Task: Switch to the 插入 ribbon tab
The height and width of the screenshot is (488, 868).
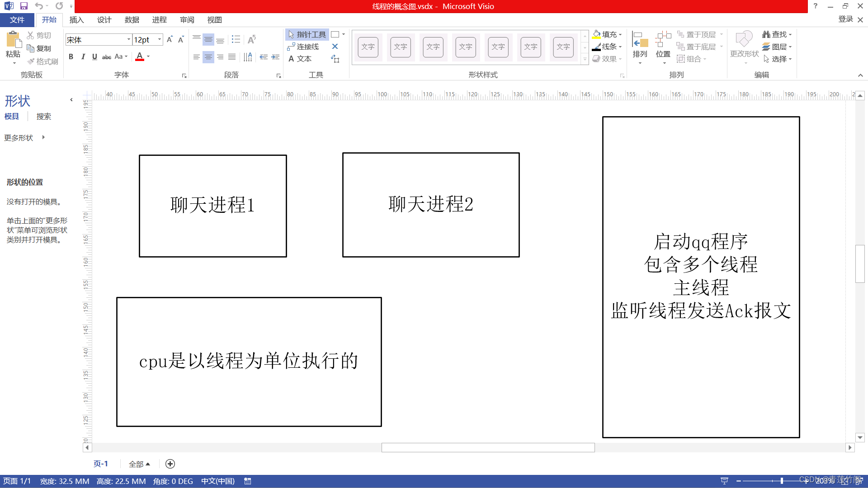Action: click(x=76, y=20)
